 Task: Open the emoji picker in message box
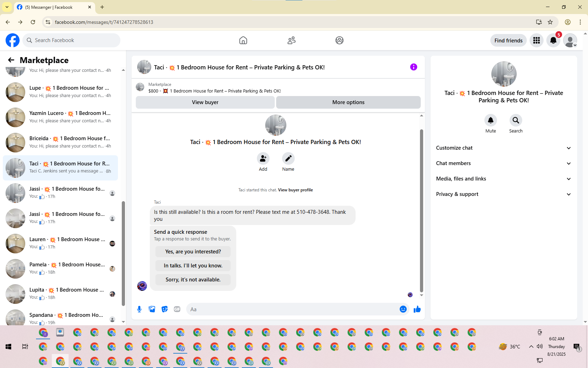403,309
